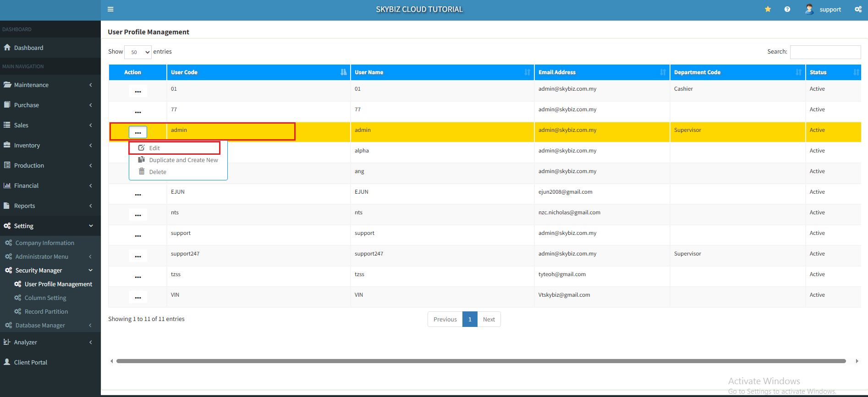Image resolution: width=868 pixels, height=397 pixels.
Task: Click the horizontal scrollbar below the table
Action: [481, 361]
